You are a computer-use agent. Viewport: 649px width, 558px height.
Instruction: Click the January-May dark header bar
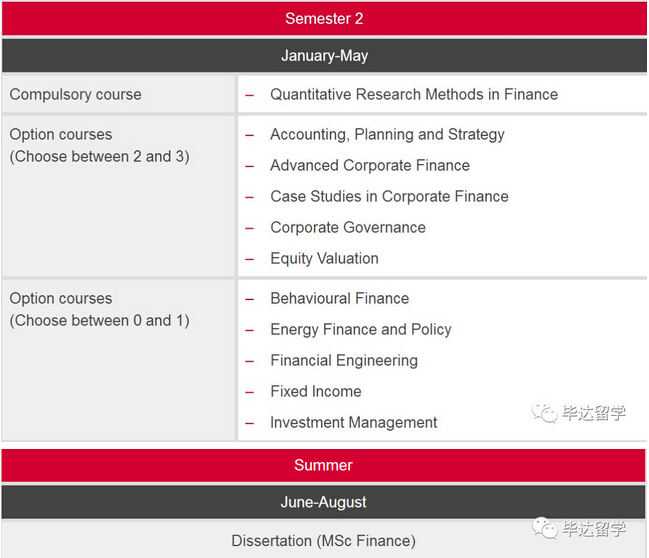tap(324, 55)
